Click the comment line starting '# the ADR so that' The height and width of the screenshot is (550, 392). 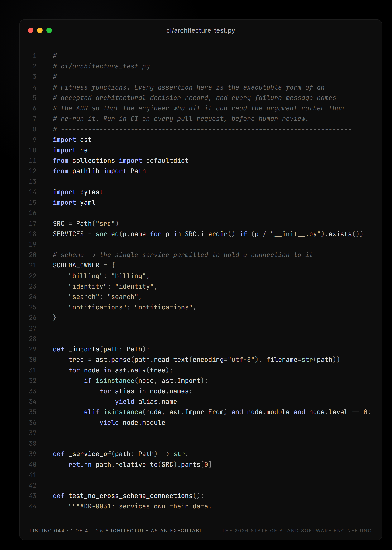(x=199, y=108)
